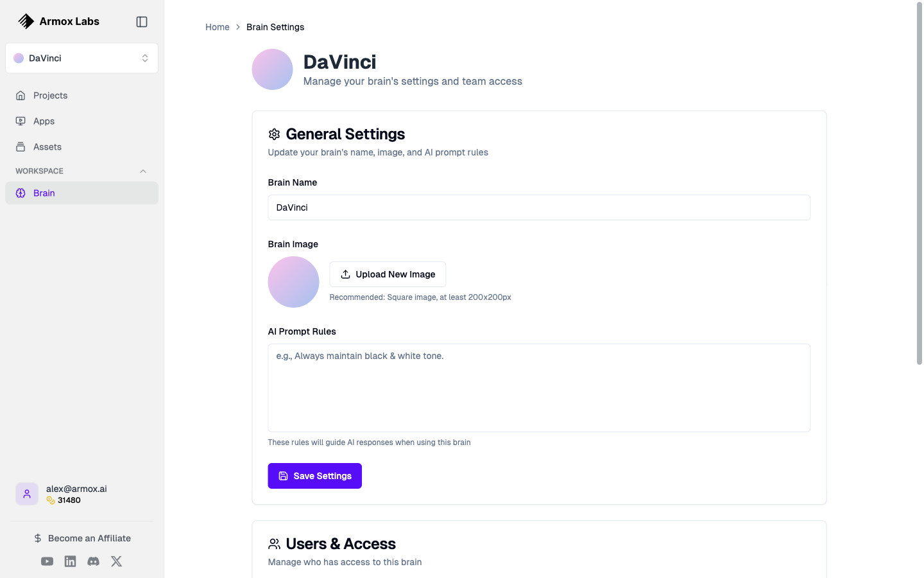Open the LinkedIn social link
The width and height of the screenshot is (924, 578).
pos(71,561)
